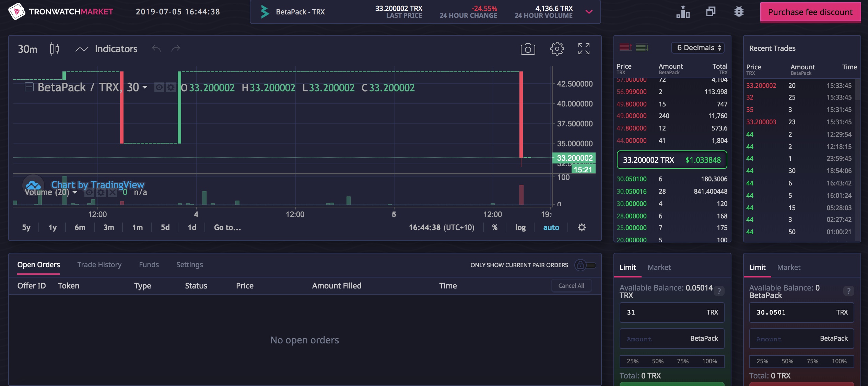Viewport: 868px width, 386px height.
Task: Click the BetaPack token logo in header
Action: [x=265, y=12]
